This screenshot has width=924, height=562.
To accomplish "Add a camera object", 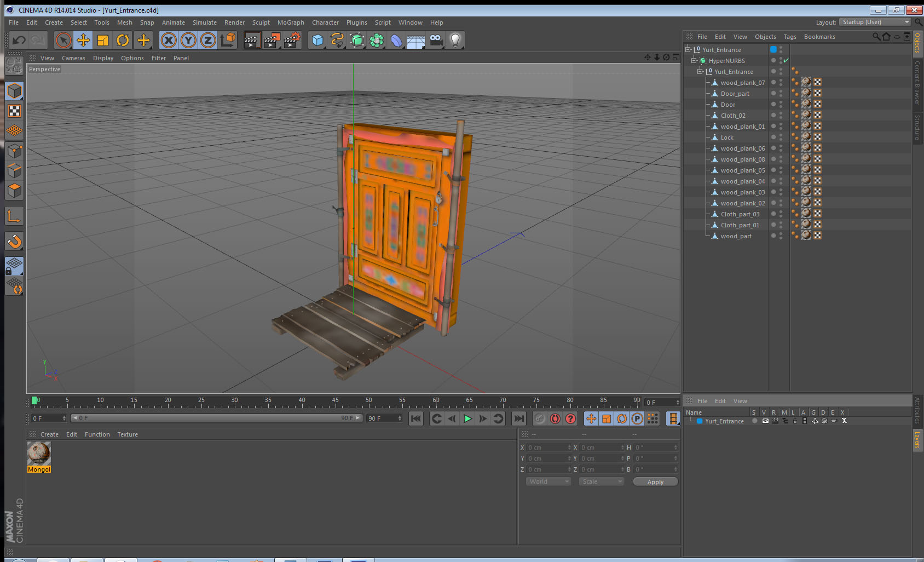I will 436,40.
